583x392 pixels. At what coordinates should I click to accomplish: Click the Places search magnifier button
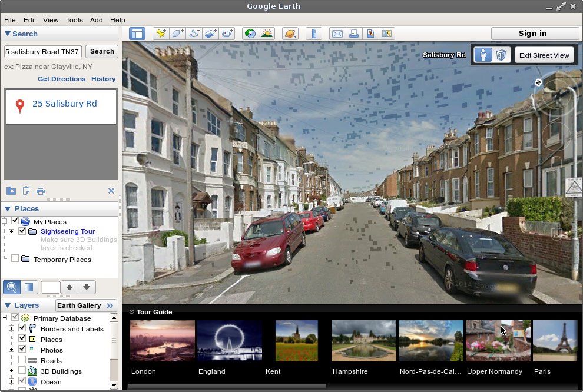(x=12, y=287)
